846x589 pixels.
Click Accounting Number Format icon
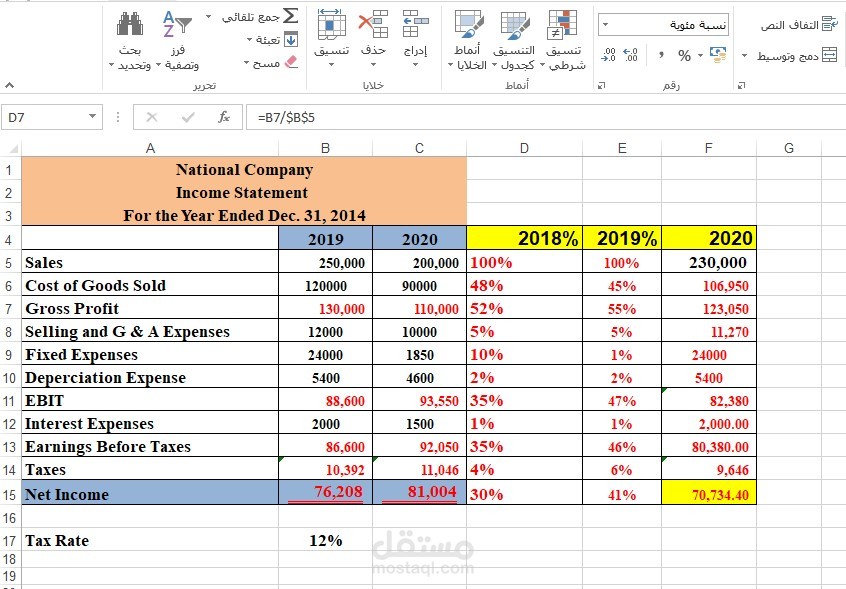tap(718, 54)
